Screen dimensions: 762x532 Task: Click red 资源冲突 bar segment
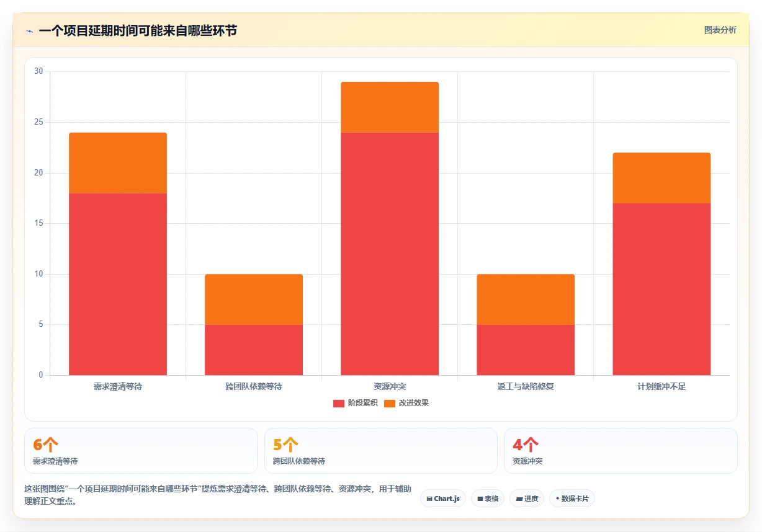390,254
